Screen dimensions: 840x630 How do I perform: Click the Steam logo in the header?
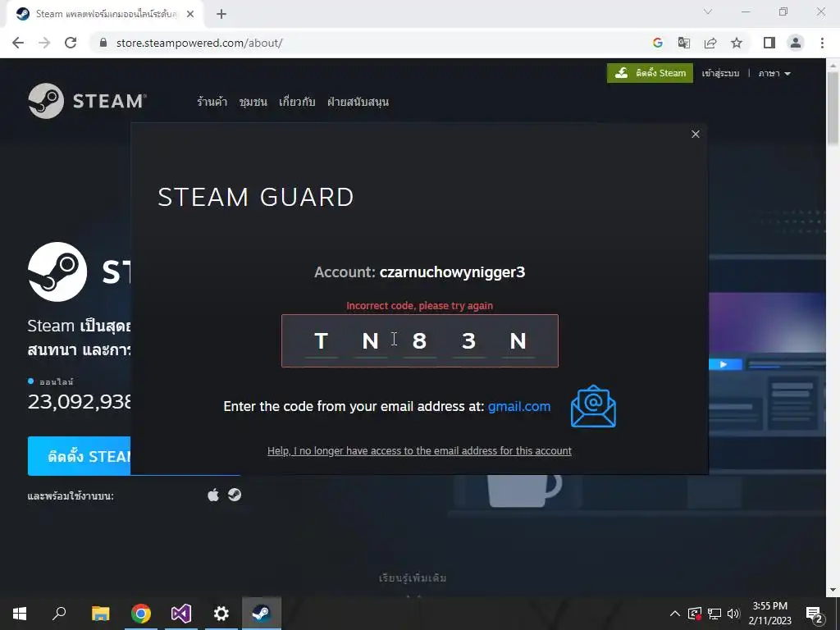pyautogui.click(x=87, y=101)
